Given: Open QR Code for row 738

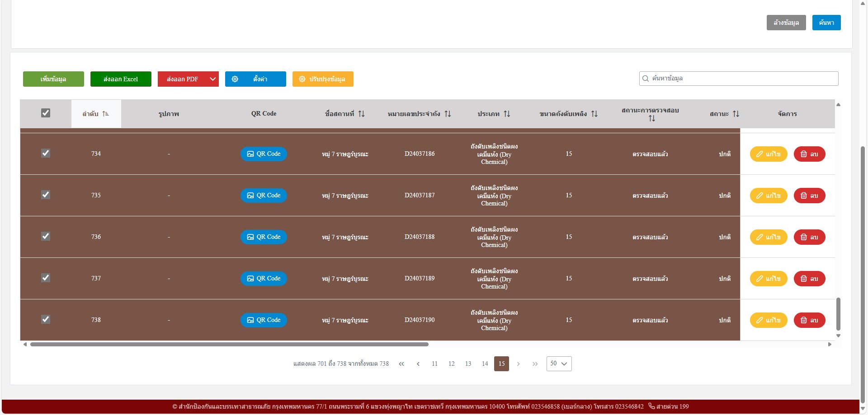Looking at the screenshot, I should 264,320.
